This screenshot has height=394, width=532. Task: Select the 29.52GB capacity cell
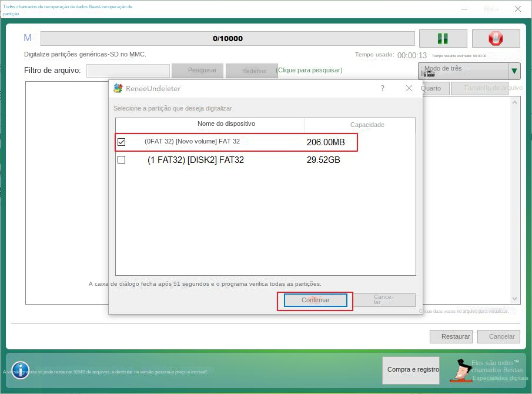tap(323, 160)
